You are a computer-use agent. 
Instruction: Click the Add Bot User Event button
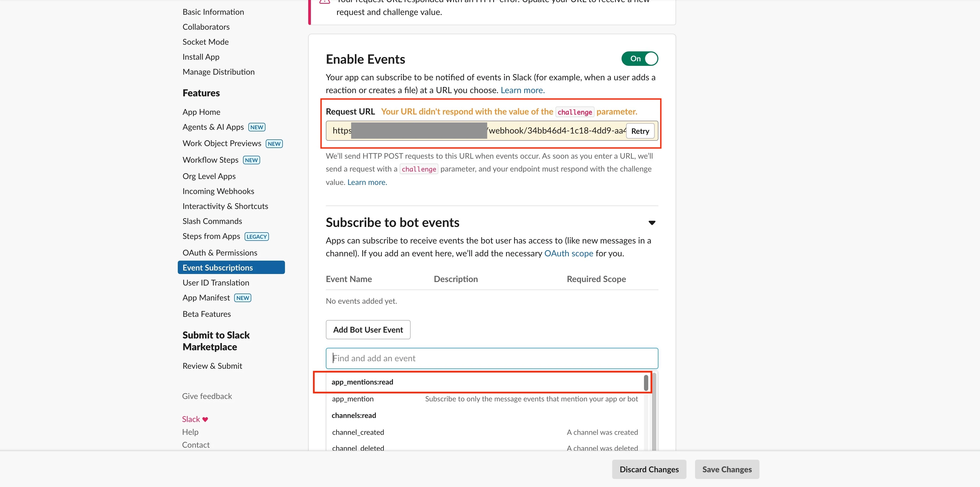tap(368, 330)
